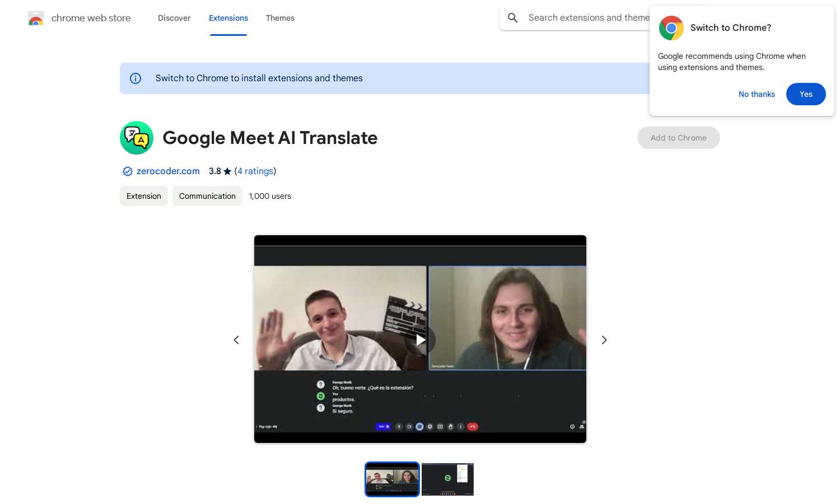840x504 pixels.
Task: Click the Chrome logo in the popup
Action: pyautogui.click(x=671, y=28)
